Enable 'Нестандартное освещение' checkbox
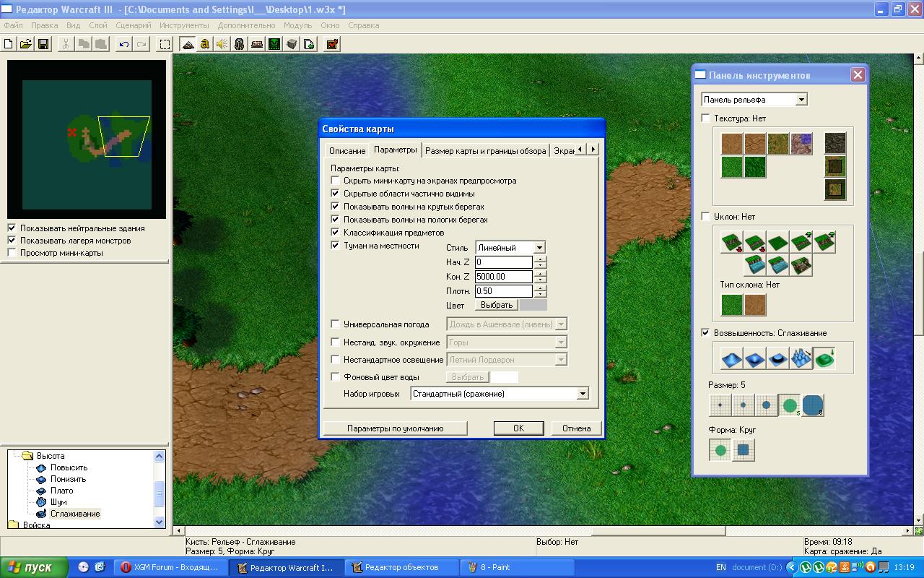 coord(335,359)
